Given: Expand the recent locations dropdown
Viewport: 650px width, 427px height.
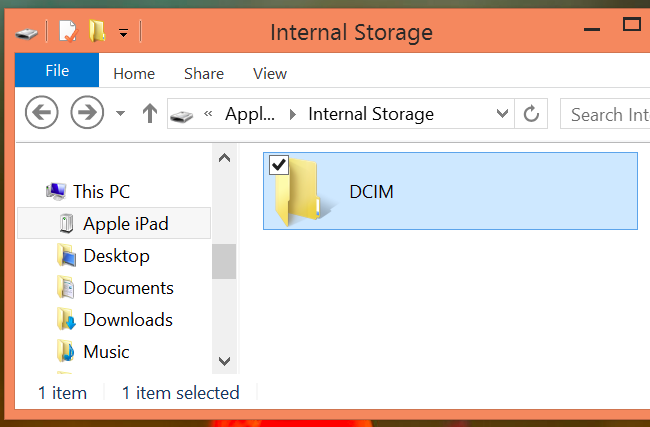Looking at the screenshot, I should tap(120, 114).
